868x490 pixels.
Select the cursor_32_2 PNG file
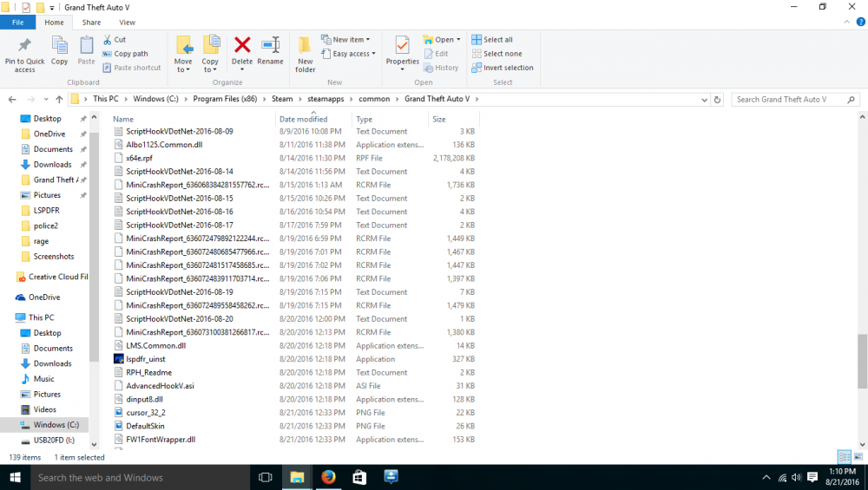tap(146, 413)
